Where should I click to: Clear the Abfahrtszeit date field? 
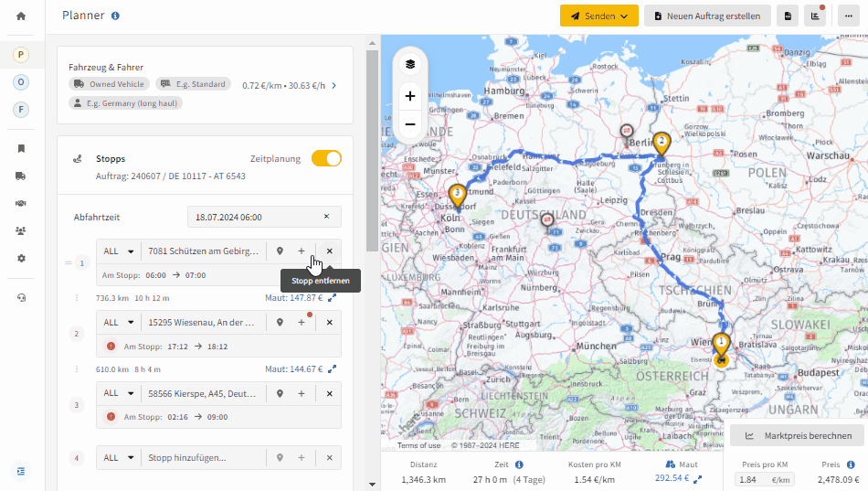[x=326, y=217]
